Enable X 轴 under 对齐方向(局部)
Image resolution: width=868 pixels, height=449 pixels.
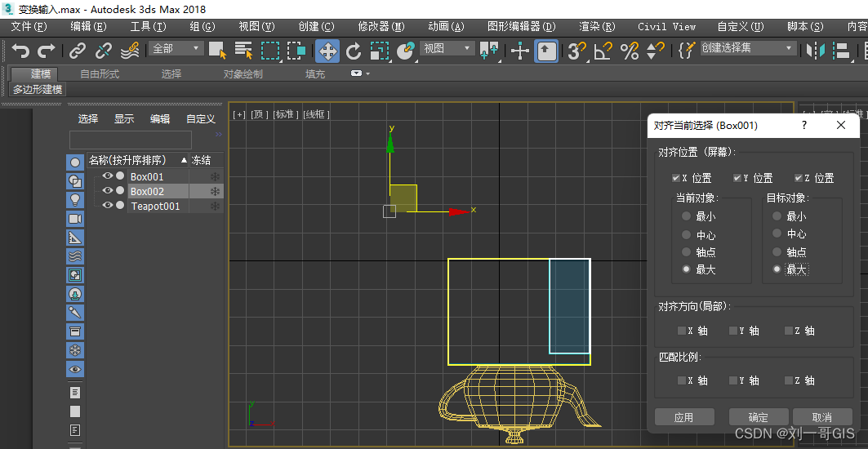tap(682, 331)
